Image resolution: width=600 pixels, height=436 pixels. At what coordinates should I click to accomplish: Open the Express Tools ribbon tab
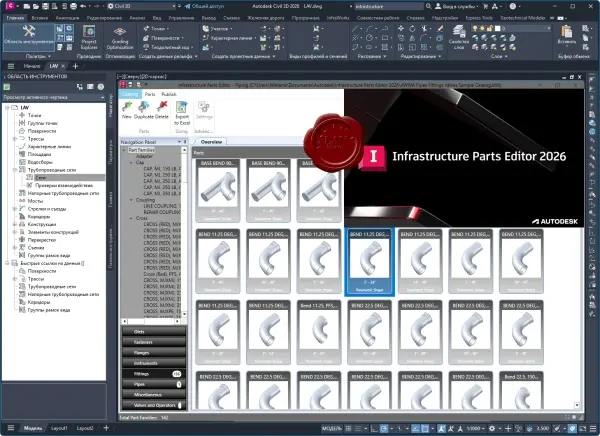(x=479, y=18)
